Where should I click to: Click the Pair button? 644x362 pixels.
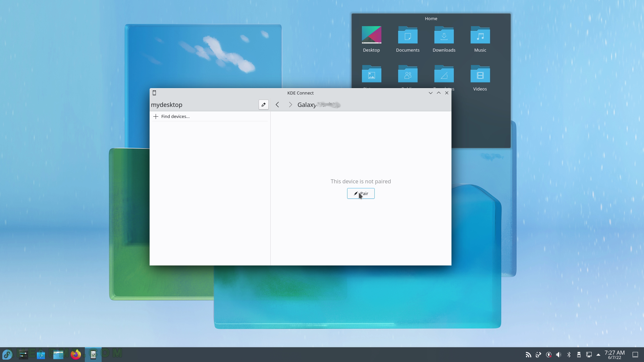coord(361,193)
